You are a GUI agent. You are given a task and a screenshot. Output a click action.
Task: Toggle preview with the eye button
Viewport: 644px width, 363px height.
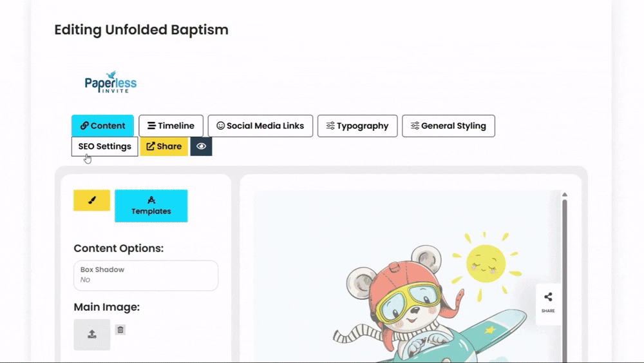pos(201,146)
